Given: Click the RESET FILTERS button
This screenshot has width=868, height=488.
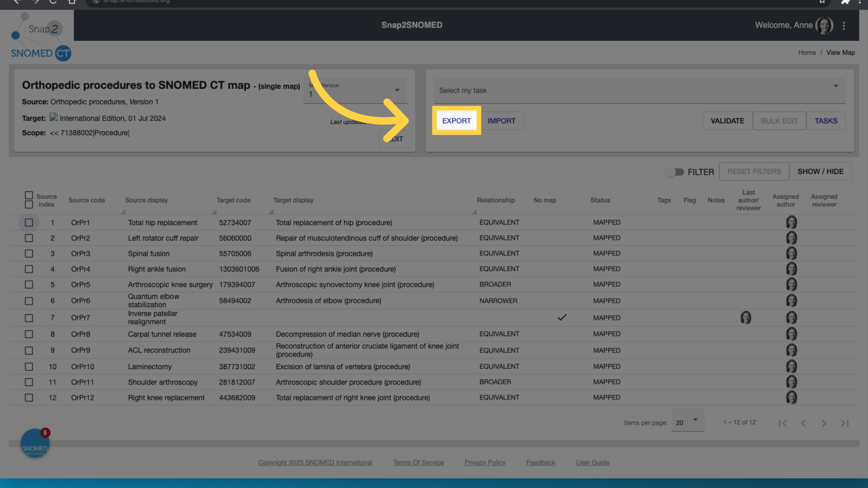Looking at the screenshot, I should [754, 172].
